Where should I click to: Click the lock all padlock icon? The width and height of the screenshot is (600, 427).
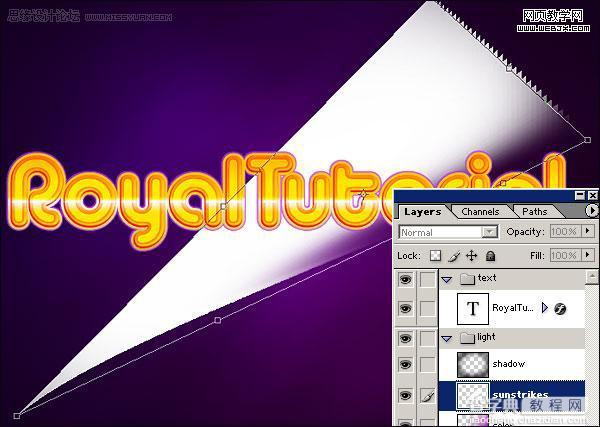pos(490,256)
